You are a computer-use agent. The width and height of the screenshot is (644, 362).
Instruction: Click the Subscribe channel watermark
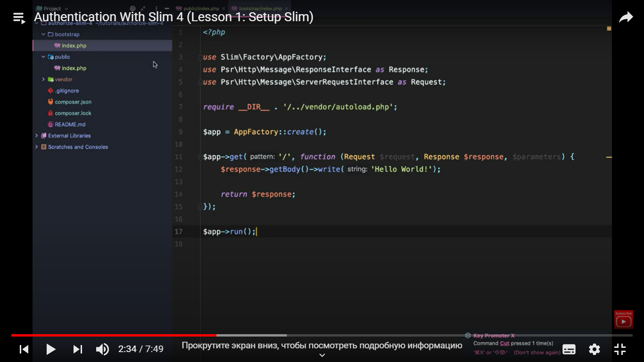click(623, 319)
